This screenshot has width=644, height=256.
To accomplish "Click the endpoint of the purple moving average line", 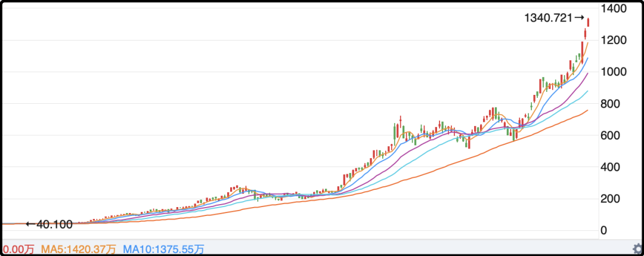I will tap(588, 73).
